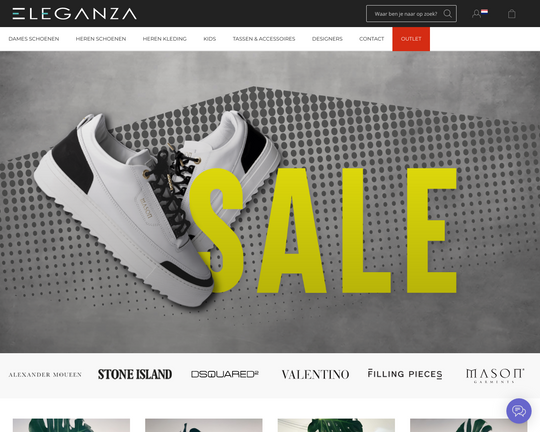Open the Dames Schoenen menu
This screenshot has height=432, width=540.
coord(34,39)
